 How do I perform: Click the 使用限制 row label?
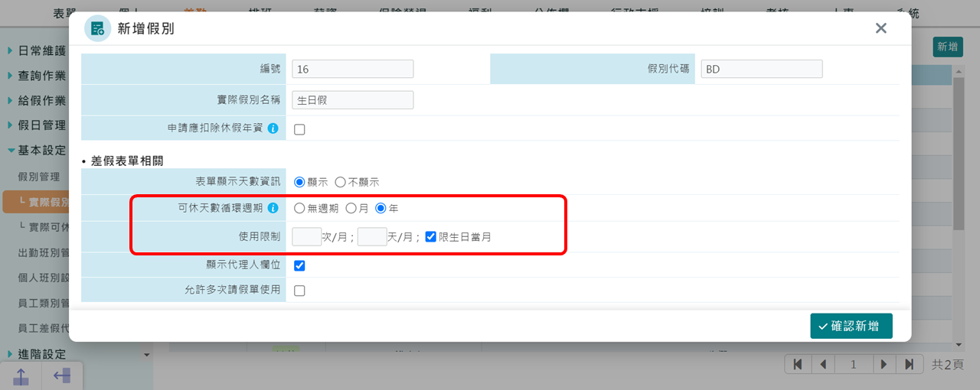click(260, 237)
